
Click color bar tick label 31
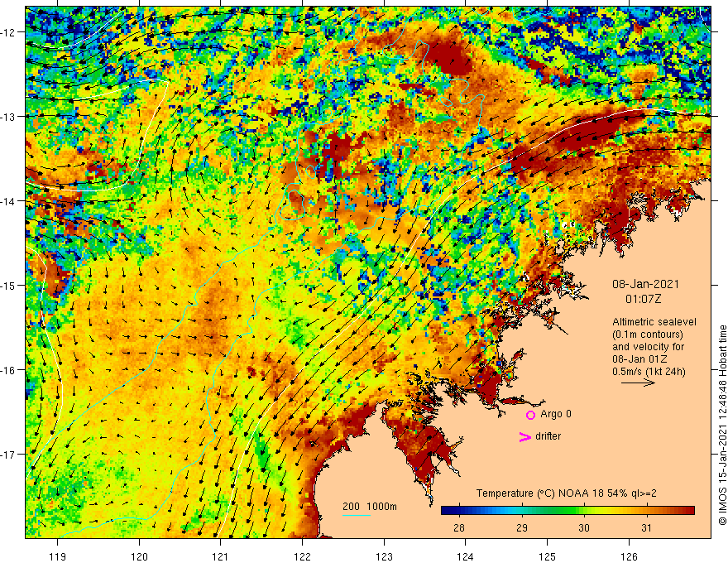pyautogui.click(x=646, y=527)
